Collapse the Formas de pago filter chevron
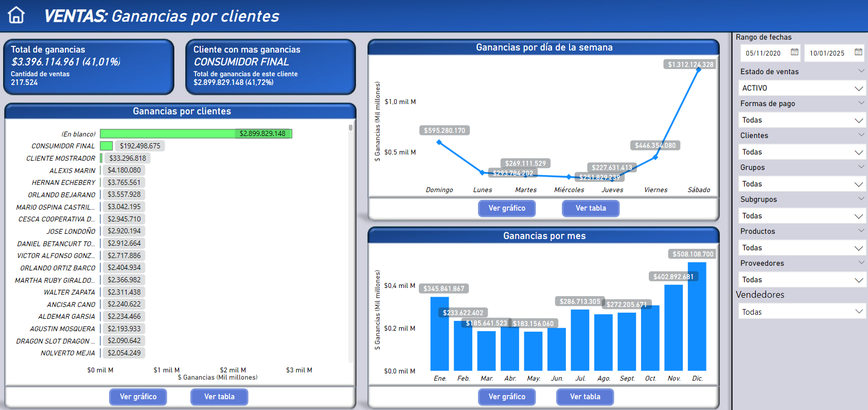868x410 pixels. point(861,102)
